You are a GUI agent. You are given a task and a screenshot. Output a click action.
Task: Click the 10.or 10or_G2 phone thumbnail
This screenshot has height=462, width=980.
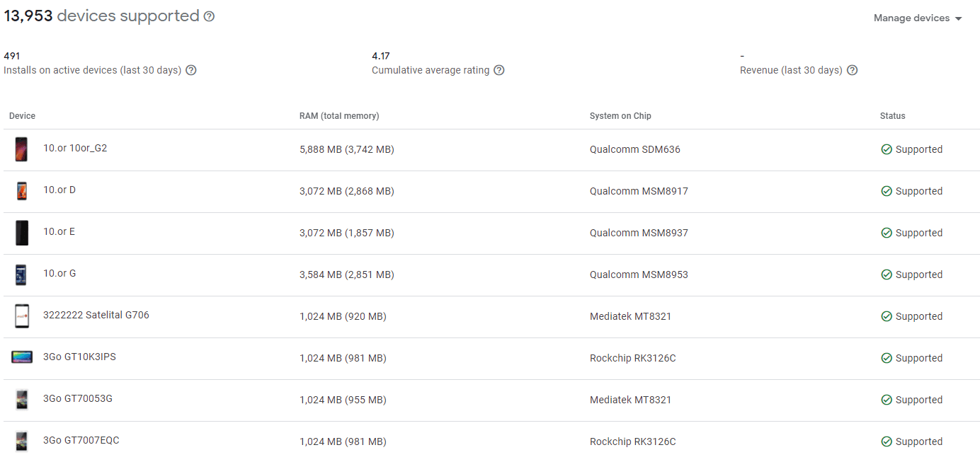coord(22,149)
